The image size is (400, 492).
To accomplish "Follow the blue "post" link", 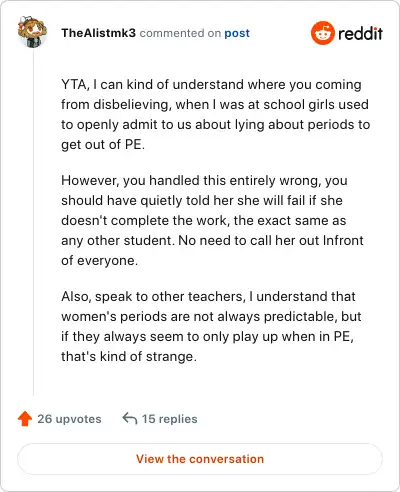I will pyautogui.click(x=237, y=33).
